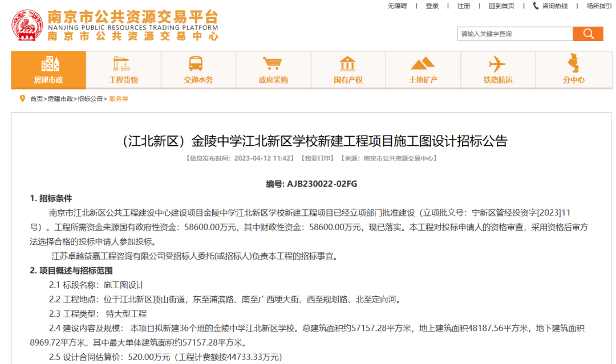Open the 场所指引 venue guide link
This screenshot has width=616, height=364.
tap(598, 6)
